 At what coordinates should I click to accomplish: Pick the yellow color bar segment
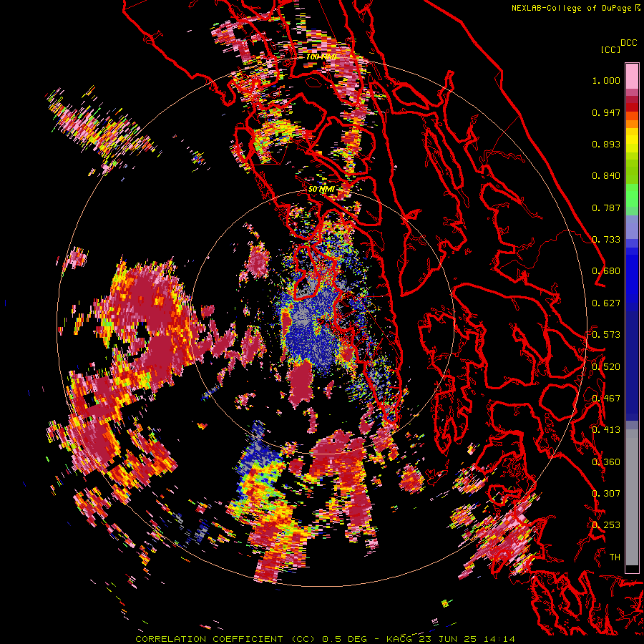pos(632,140)
